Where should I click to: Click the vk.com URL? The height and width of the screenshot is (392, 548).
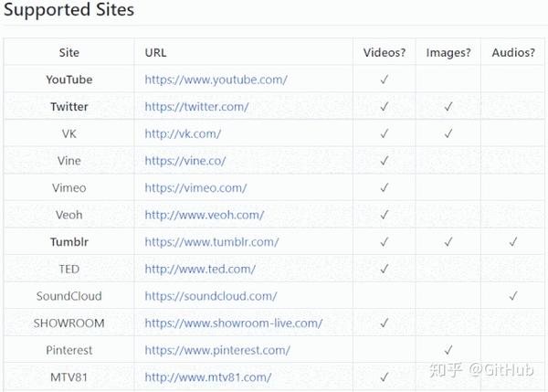tap(183, 133)
